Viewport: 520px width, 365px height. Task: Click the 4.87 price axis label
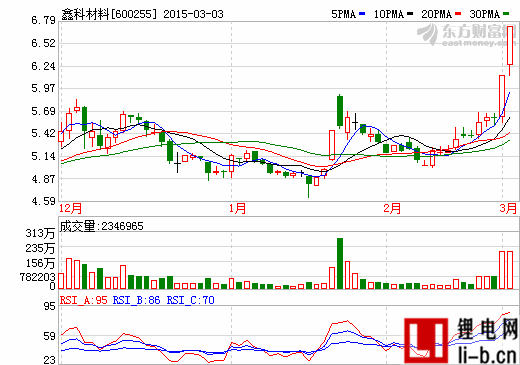[43, 179]
